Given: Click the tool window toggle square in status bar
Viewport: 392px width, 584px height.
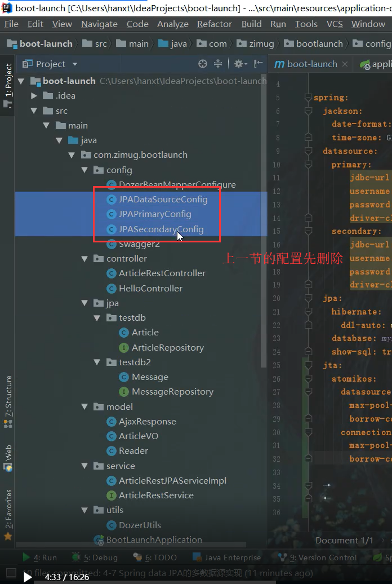Looking at the screenshot, I should point(12,573).
